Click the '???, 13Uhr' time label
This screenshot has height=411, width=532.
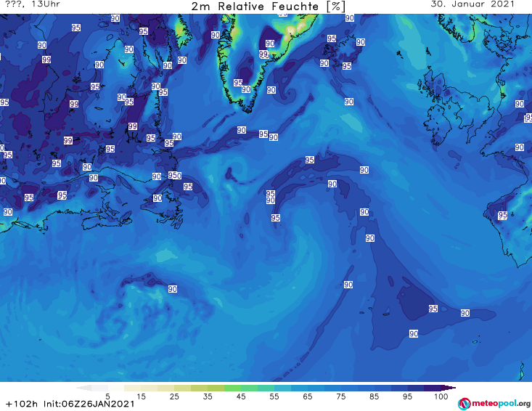(33, 4)
